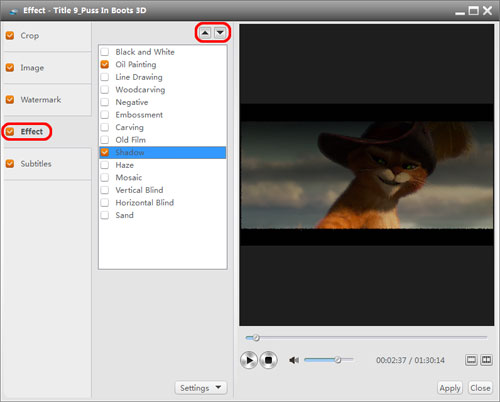Select the 'Line Drawing' list row
The image size is (500, 402).
[163, 77]
